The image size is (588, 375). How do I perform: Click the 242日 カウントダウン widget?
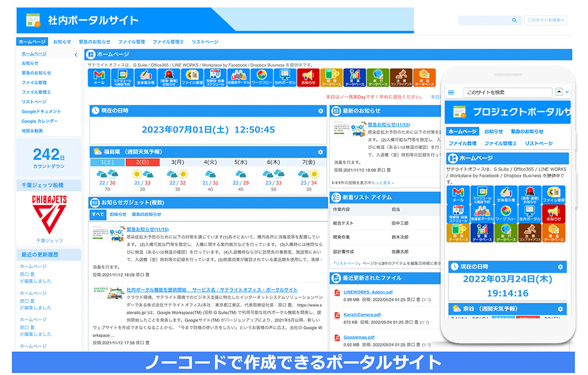click(x=49, y=158)
